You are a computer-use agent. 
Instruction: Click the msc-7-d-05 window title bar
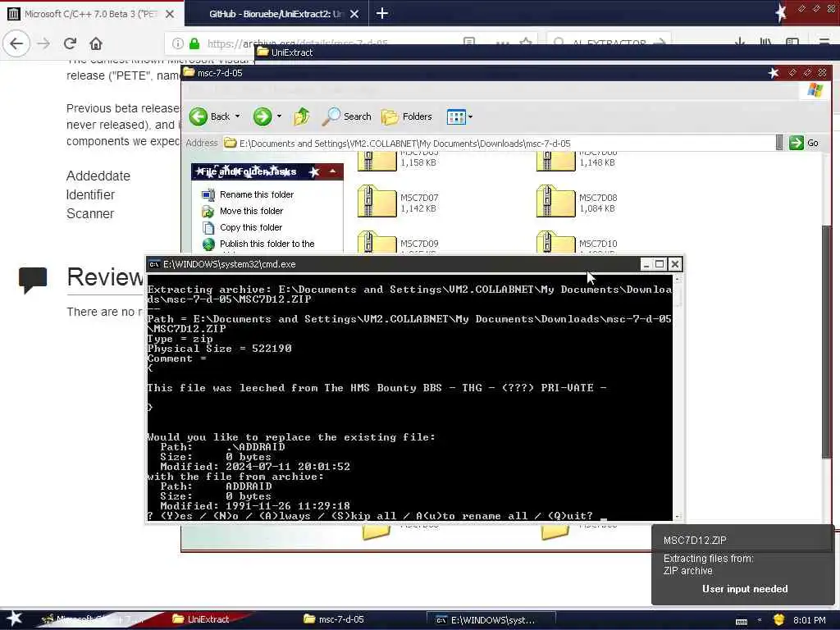tap(477, 73)
